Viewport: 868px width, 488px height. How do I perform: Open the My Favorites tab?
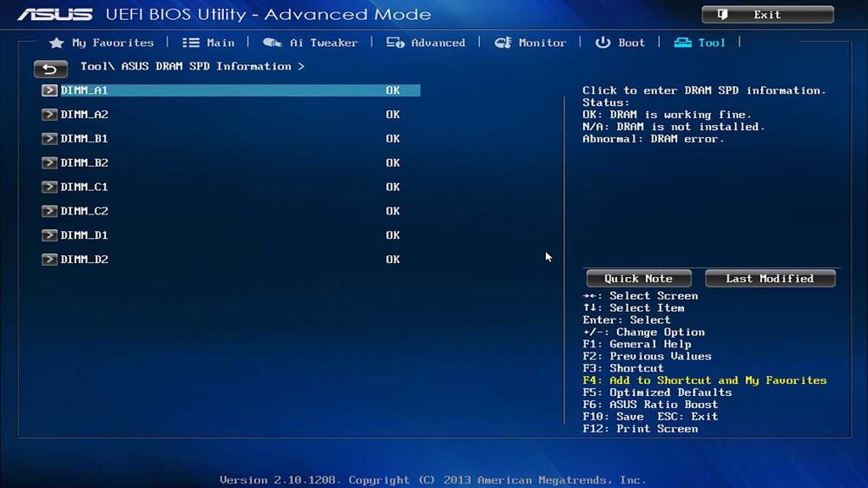point(113,43)
